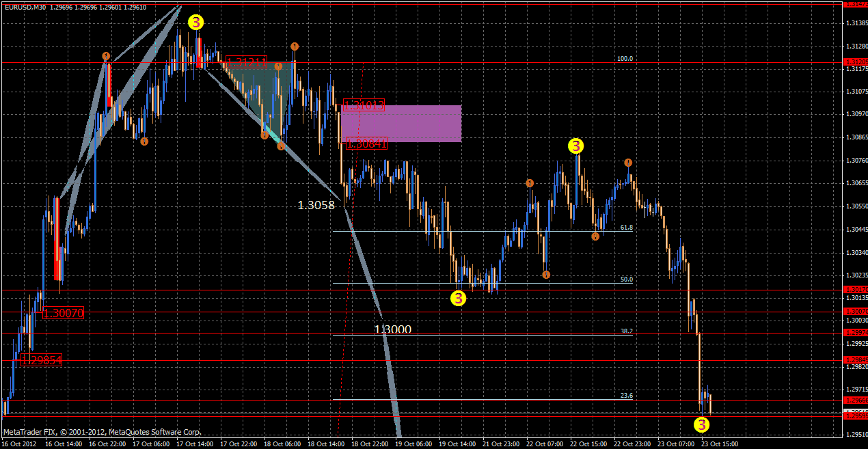
Task: Click the yellow "3" marker at the 22 Oct swing high
Action: click(576, 146)
